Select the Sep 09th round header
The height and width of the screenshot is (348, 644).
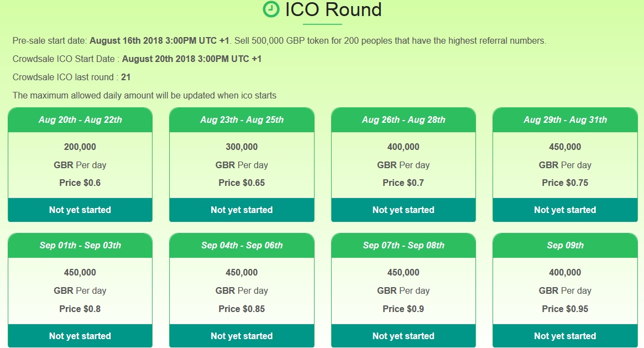tap(565, 246)
